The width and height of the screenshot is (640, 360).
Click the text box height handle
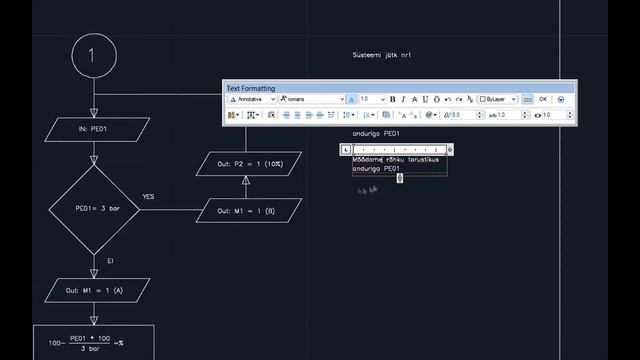click(x=400, y=178)
